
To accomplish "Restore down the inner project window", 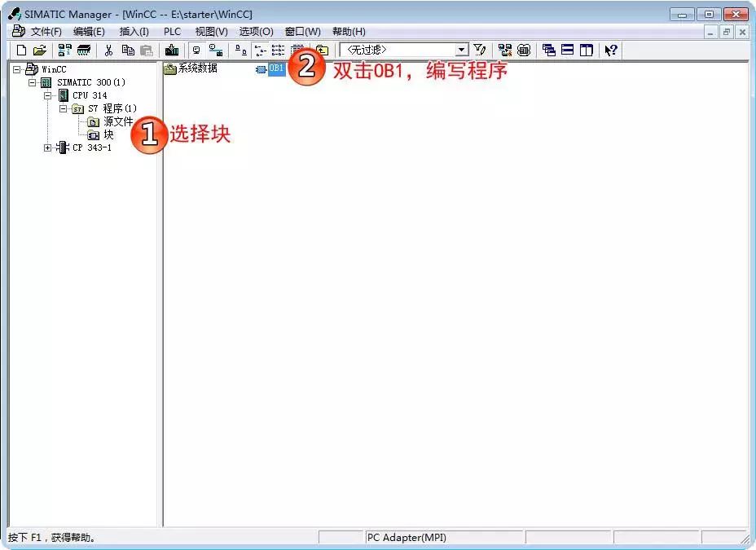I will 727,33.
